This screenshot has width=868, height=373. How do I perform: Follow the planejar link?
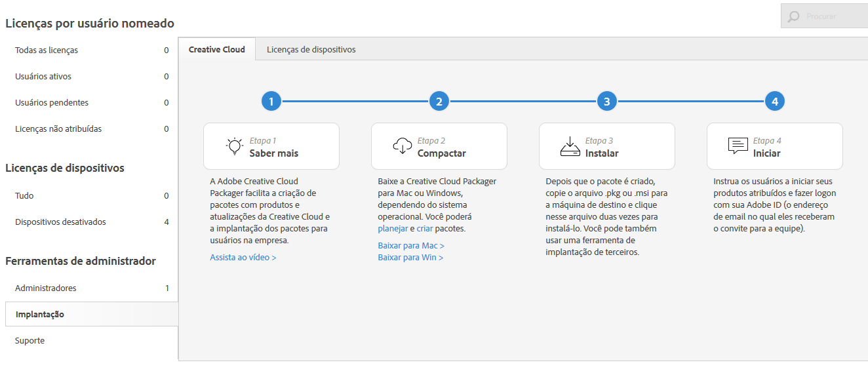coord(392,229)
